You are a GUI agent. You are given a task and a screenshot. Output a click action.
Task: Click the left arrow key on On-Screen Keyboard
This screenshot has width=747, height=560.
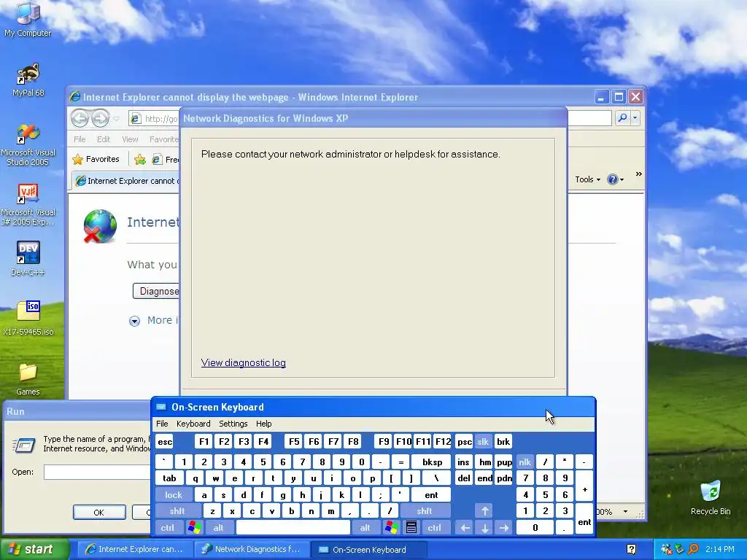465,527
